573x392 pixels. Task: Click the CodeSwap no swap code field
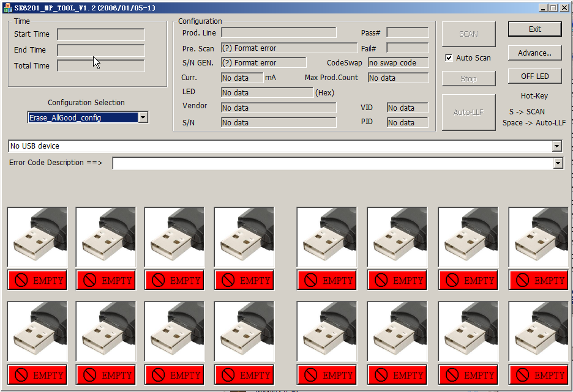[x=399, y=62]
